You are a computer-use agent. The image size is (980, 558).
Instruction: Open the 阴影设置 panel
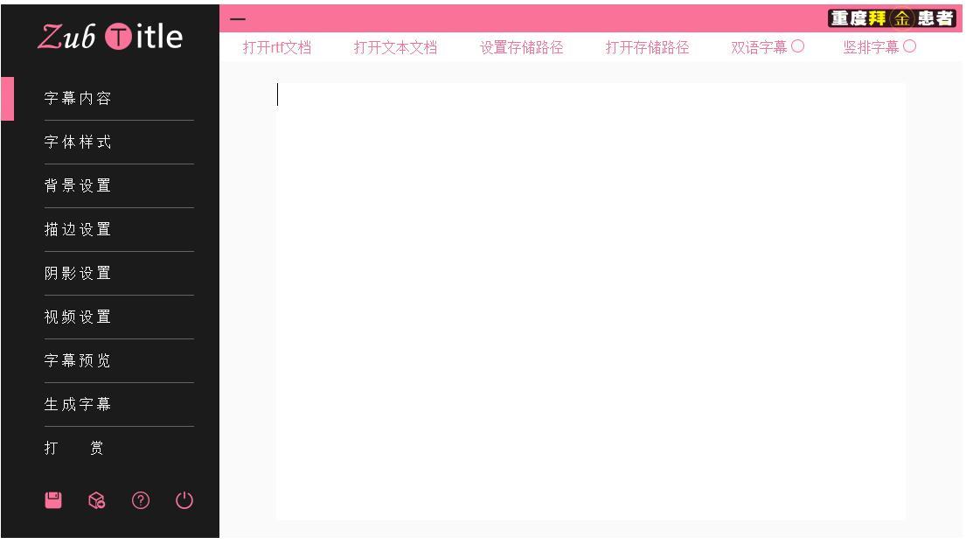click(x=78, y=272)
